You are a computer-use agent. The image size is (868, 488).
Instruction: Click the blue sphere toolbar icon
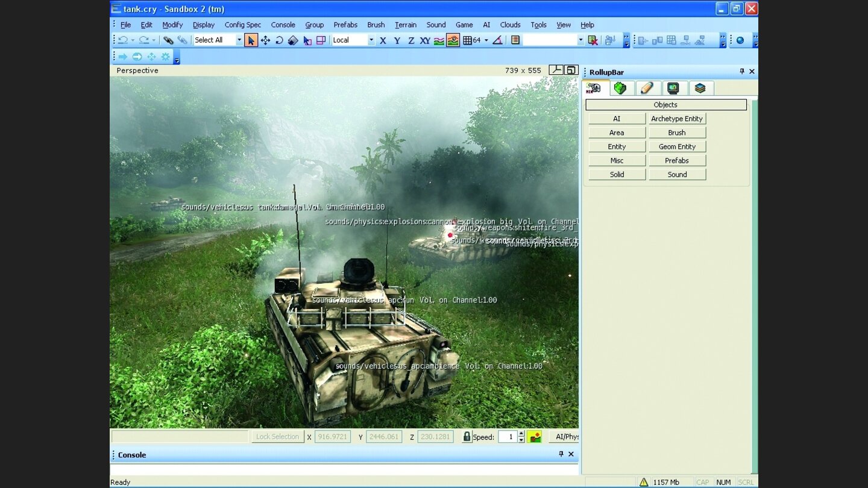click(740, 40)
